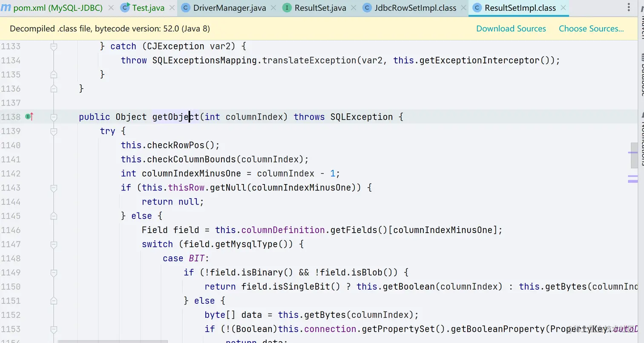Toggle the fold marker at line 1145 else
The image size is (644, 343).
click(54, 215)
